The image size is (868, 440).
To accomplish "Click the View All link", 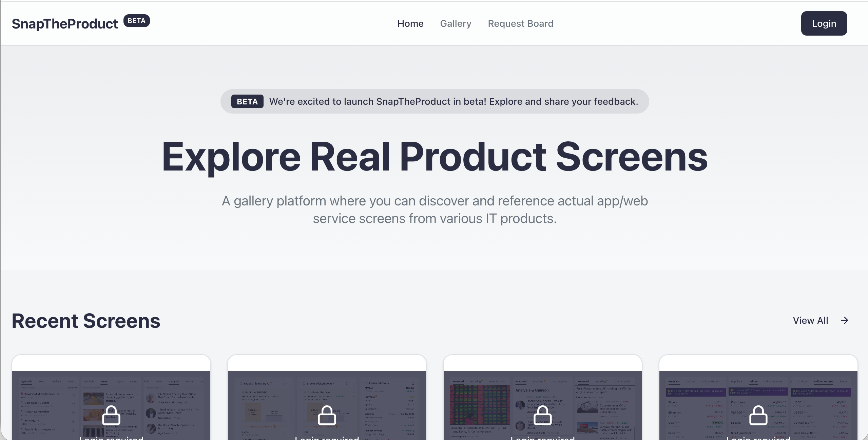I will pyautogui.click(x=810, y=320).
